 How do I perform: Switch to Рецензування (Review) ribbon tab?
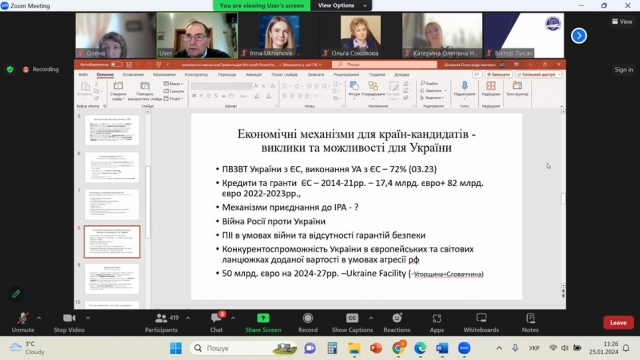(346, 75)
